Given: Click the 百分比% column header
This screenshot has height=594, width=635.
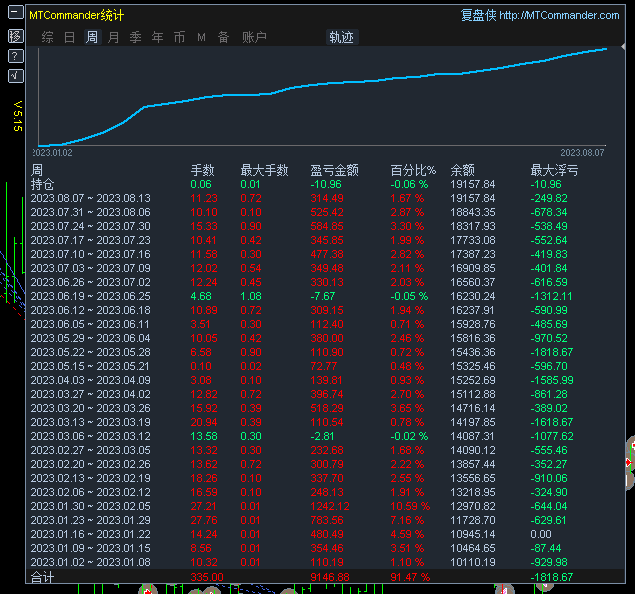Looking at the screenshot, I should click(413, 170).
